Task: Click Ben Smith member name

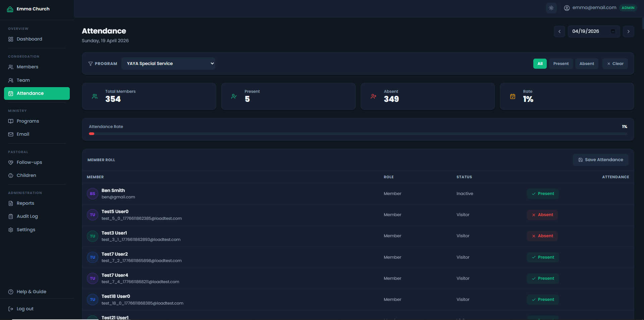Action: tap(113, 190)
